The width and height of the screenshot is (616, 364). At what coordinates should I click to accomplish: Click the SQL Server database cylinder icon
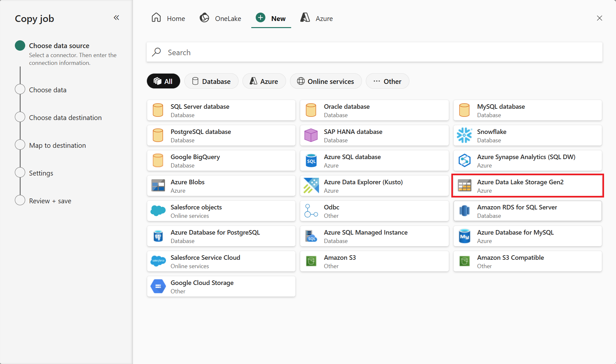[x=158, y=110]
